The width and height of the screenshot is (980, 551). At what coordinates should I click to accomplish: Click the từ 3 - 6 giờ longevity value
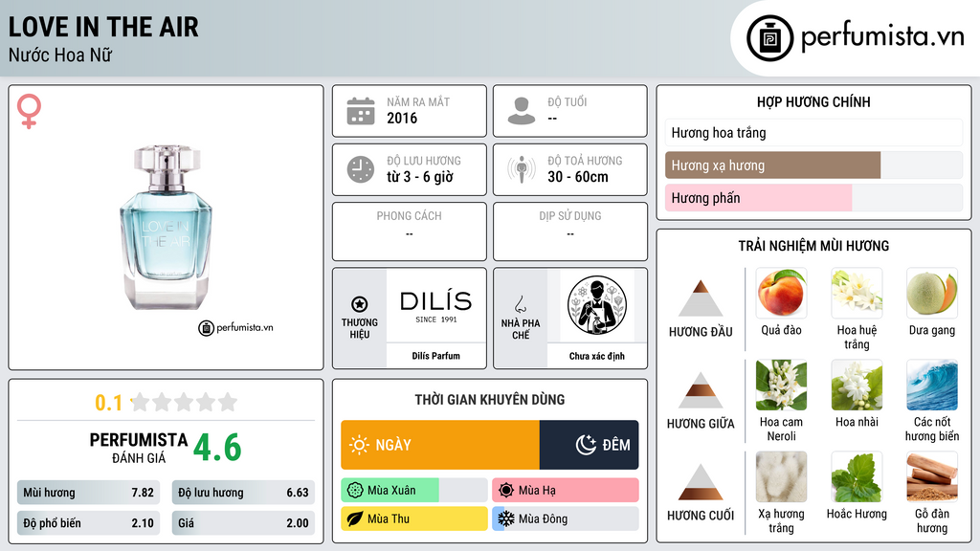coord(420,177)
